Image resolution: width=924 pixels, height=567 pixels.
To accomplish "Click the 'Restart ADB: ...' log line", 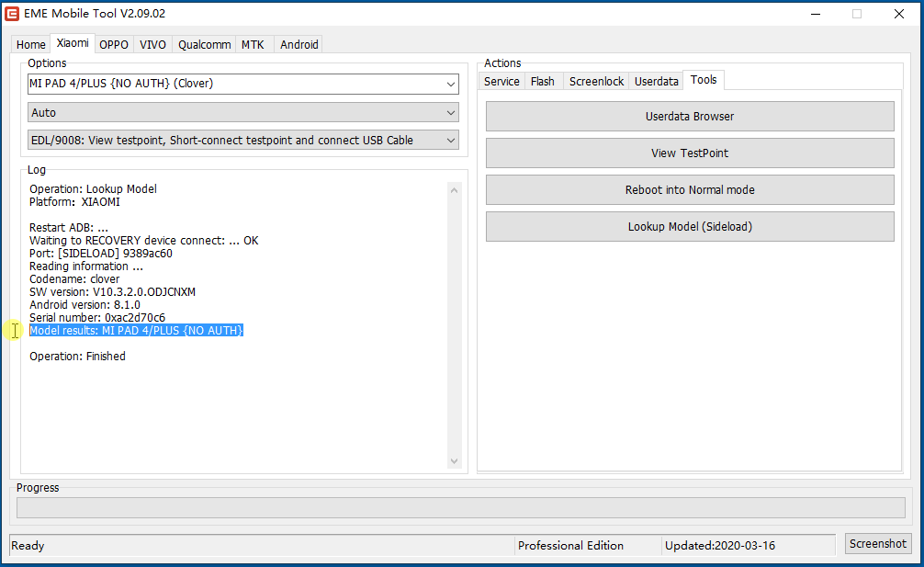I will (x=69, y=228).
